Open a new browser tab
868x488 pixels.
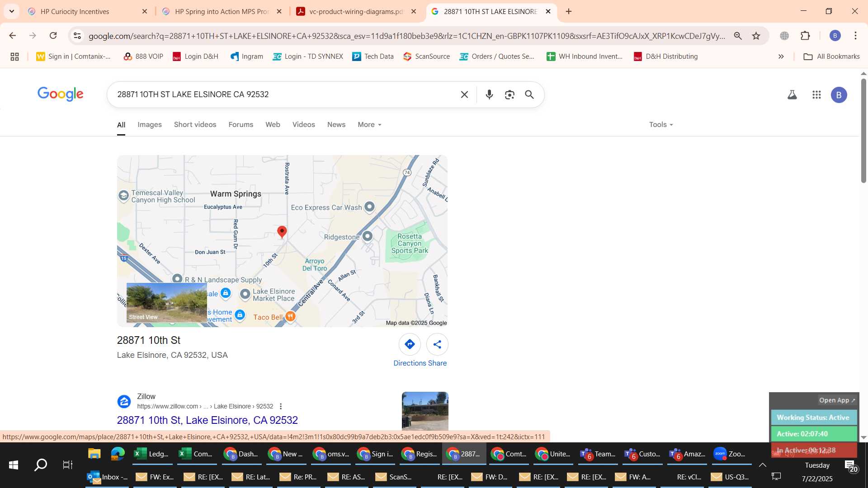click(569, 11)
